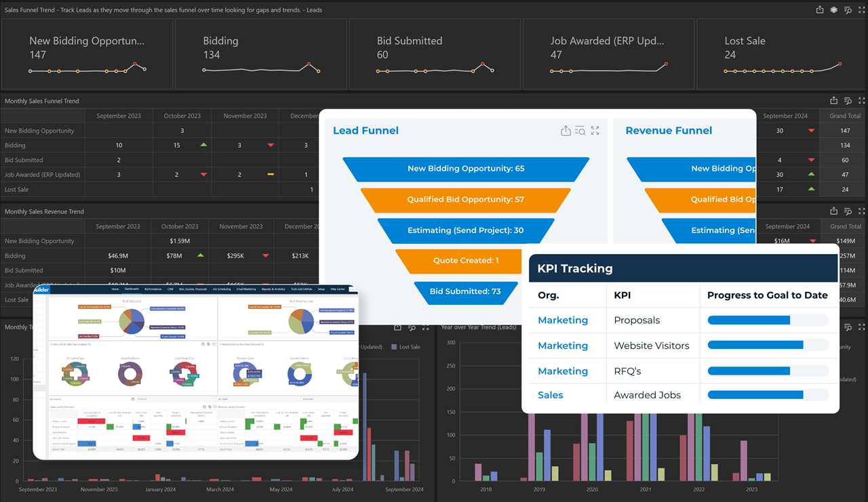Fullscreen icon left of Year over Year Trend title
This screenshot has height=502, width=868.
point(425,327)
